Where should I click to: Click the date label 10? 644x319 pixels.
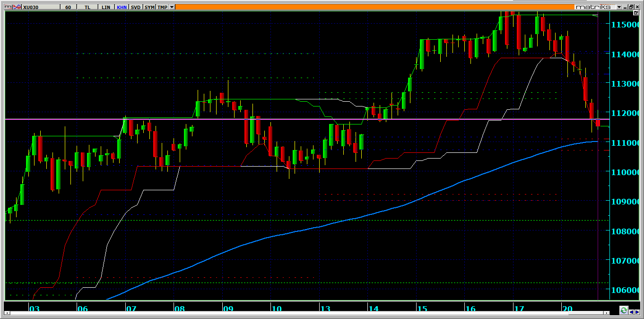(x=276, y=309)
